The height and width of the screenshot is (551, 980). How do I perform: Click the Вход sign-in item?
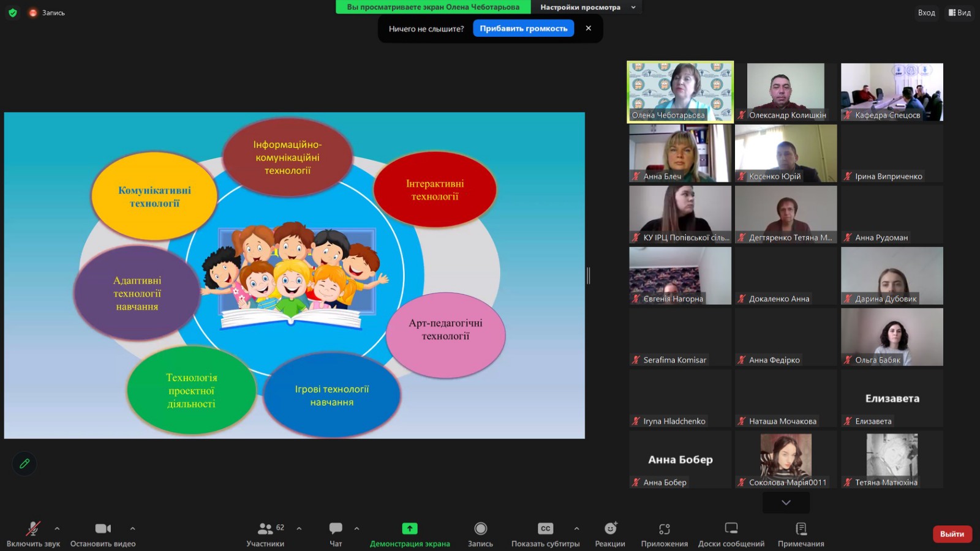926,12
